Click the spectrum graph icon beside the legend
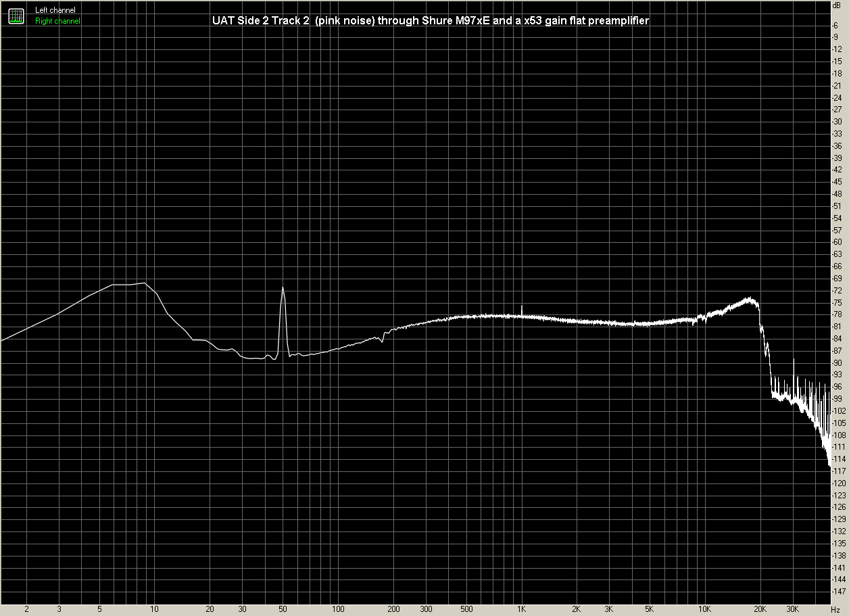The image size is (849, 616). click(x=15, y=16)
